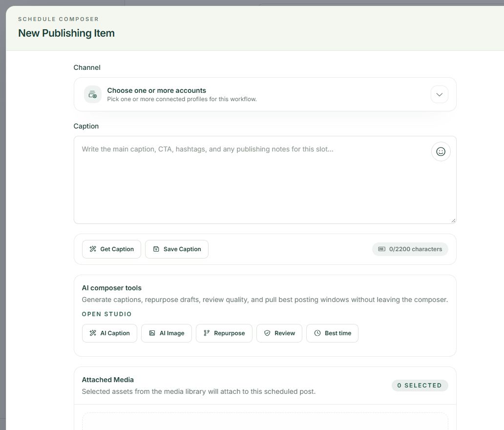Open the AI Image tool

click(167, 333)
